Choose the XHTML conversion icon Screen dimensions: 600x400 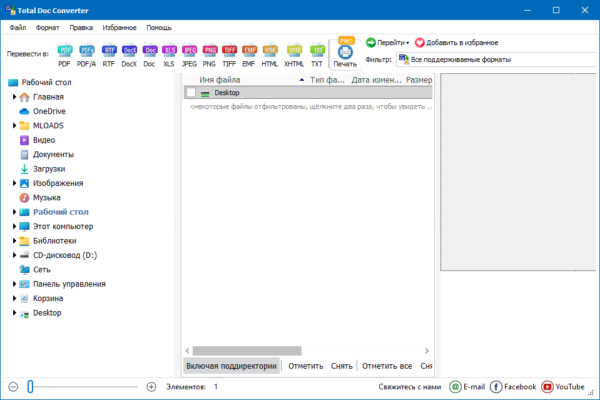[294, 50]
